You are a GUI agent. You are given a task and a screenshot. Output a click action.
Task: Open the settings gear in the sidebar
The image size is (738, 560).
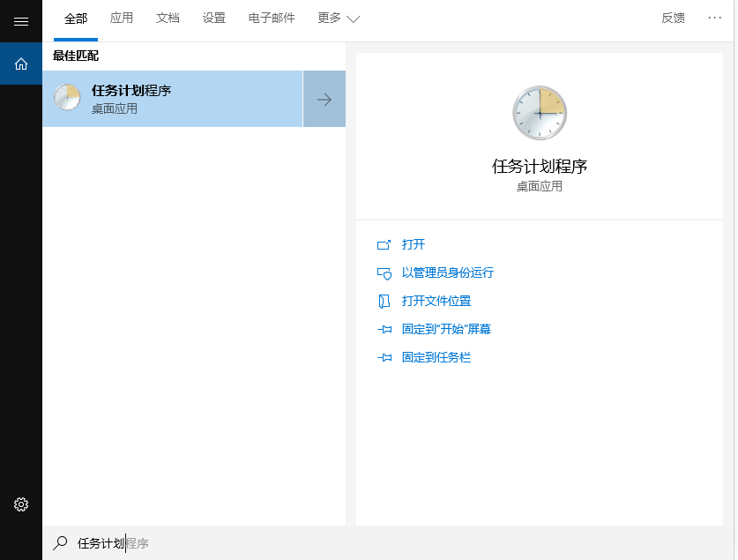coord(20,504)
